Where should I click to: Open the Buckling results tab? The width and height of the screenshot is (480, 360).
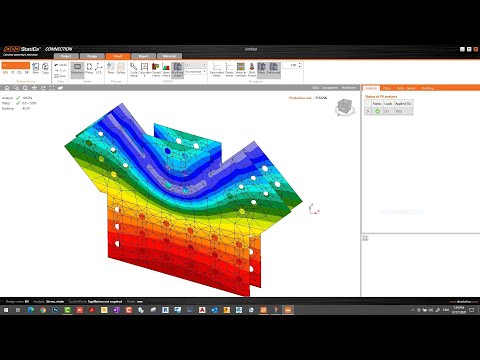428,88
